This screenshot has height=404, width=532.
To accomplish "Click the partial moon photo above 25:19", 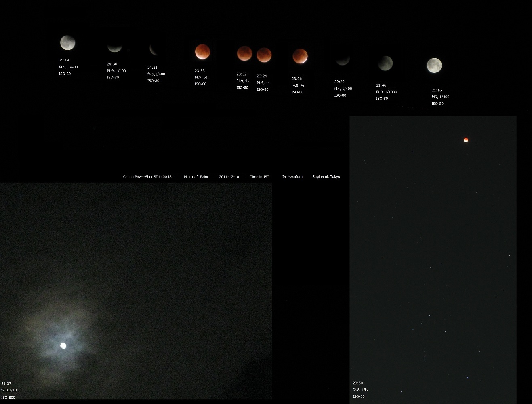I will coord(67,42).
